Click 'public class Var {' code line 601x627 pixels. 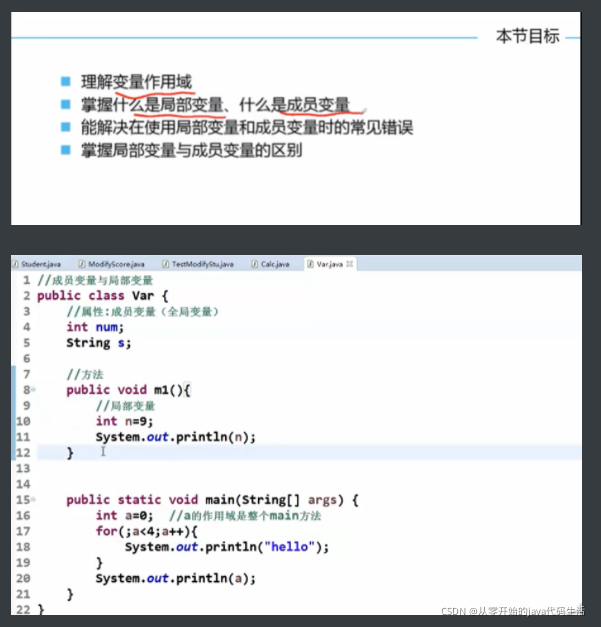[103, 296]
